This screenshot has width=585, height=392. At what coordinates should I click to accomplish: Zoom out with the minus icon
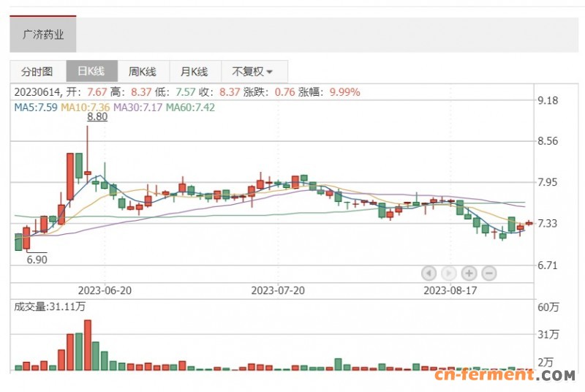489,273
